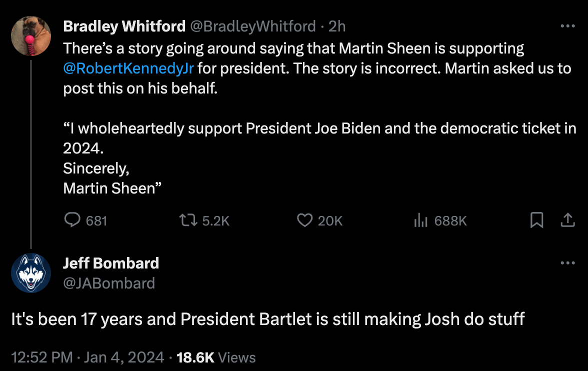Share Bradley Whitford's tweet
The height and width of the screenshot is (371, 588).
coord(567,220)
